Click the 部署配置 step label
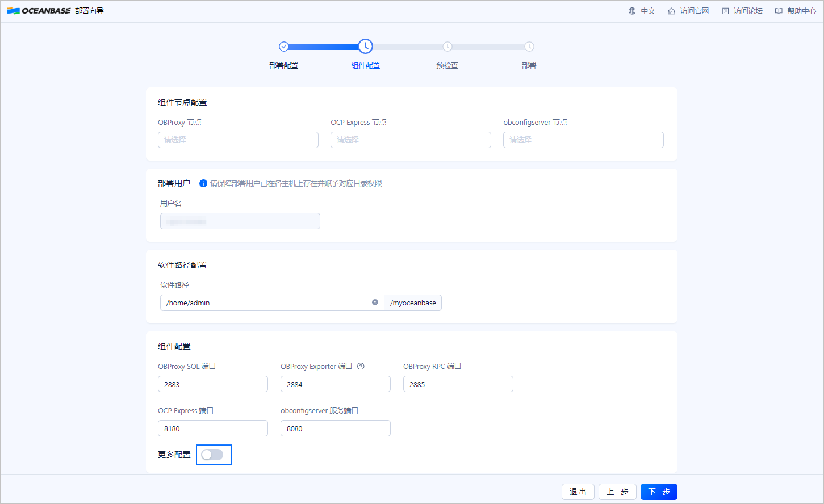Viewport: 824px width, 504px height. (x=284, y=65)
